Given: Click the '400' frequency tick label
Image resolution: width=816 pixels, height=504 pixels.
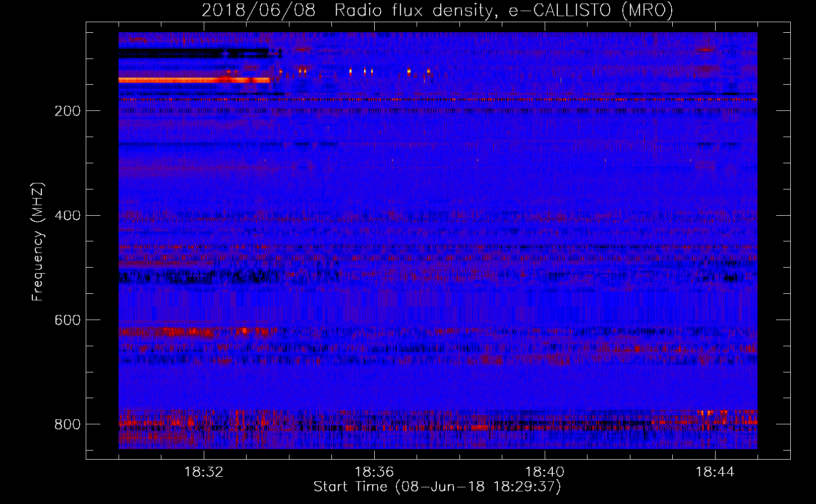Looking at the screenshot, I should tap(68, 216).
